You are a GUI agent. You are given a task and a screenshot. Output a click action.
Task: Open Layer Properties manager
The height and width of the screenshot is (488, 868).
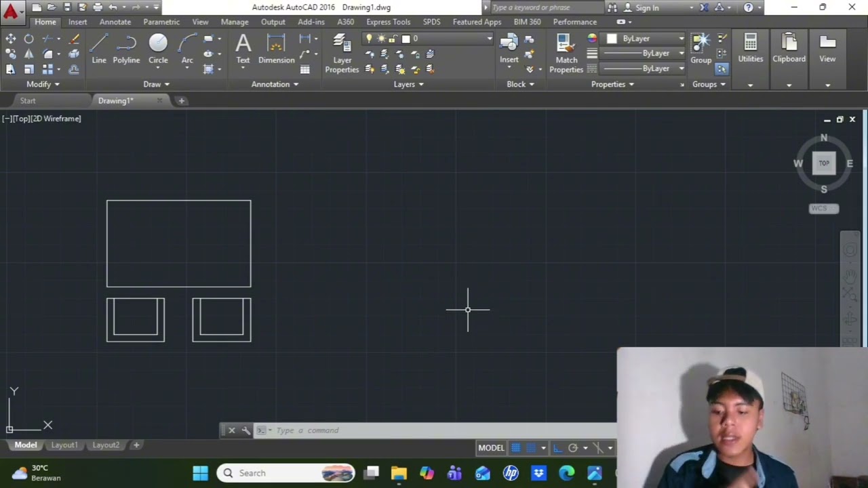(x=342, y=54)
